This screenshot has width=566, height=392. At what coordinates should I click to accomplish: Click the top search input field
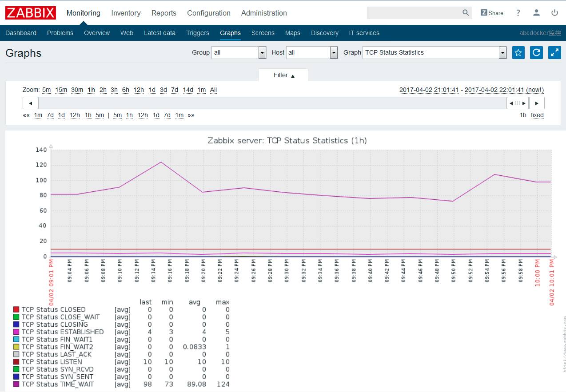click(x=414, y=13)
